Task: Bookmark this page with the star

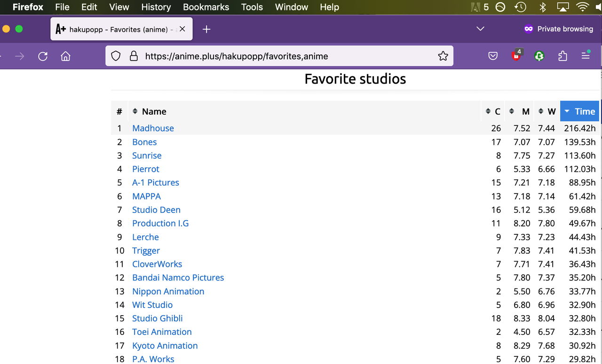Action: (443, 56)
